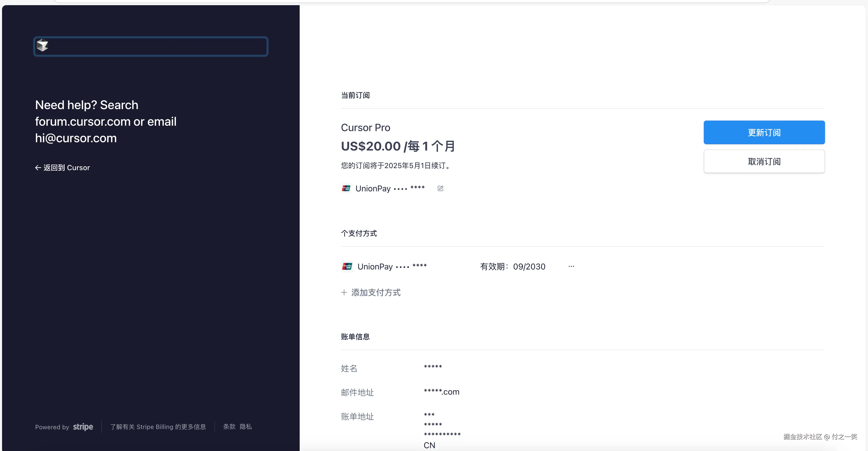Open the 隐私 privacy link
The image size is (868, 451).
click(x=246, y=427)
